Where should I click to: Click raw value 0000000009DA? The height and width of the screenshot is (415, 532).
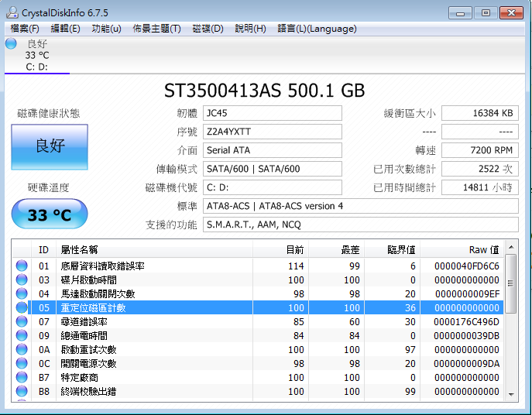[466, 364]
